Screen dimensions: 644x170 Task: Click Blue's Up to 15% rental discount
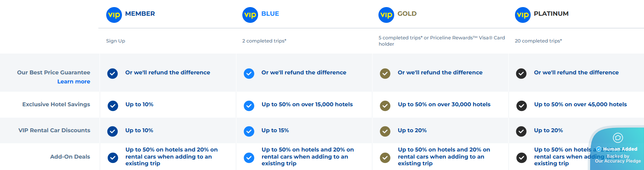tap(275, 130)
